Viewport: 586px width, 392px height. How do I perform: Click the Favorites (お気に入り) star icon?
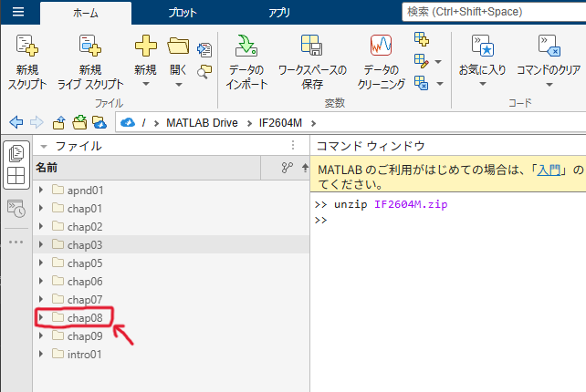tap(481, 46)
